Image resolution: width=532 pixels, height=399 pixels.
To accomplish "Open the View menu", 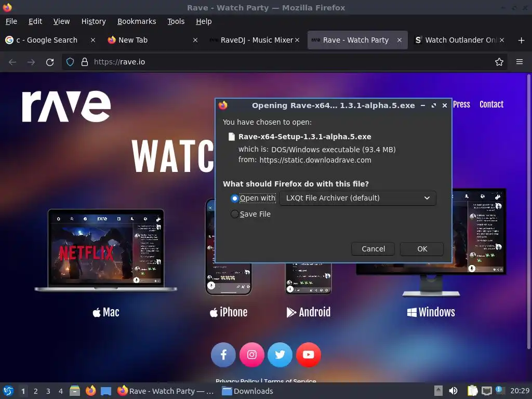I will click(x=61, y=21).
